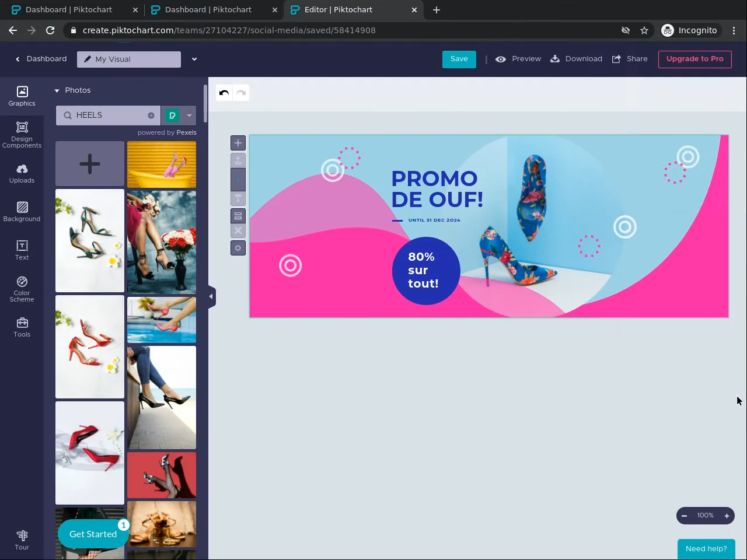Select the fishnet legs on red photo
Viewport: 747px width, 560px height.
pyautogui.click(x=162, y=475)
